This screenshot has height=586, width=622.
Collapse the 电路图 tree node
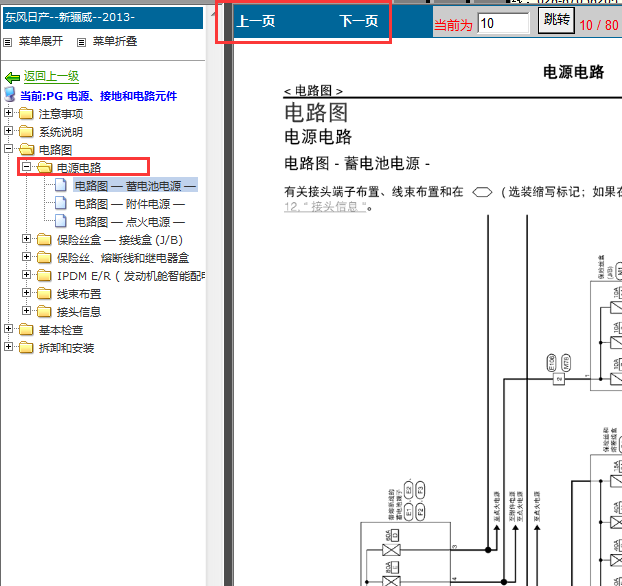coord(8,149)
